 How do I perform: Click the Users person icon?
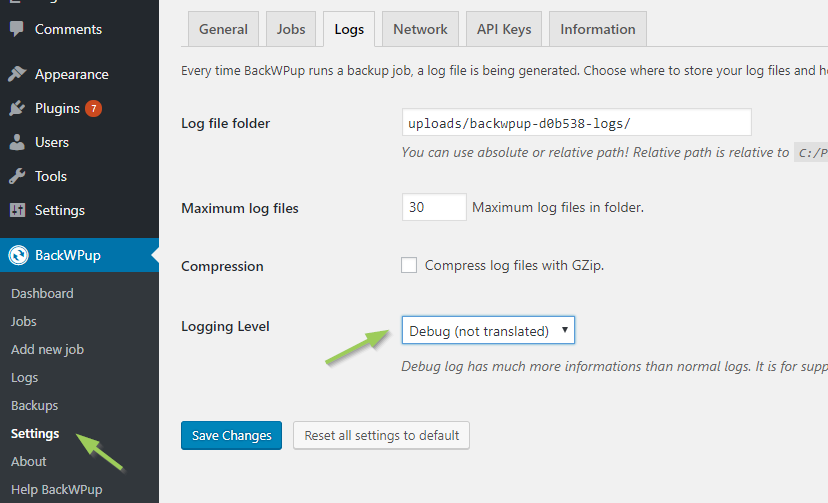tap(17, 142)
